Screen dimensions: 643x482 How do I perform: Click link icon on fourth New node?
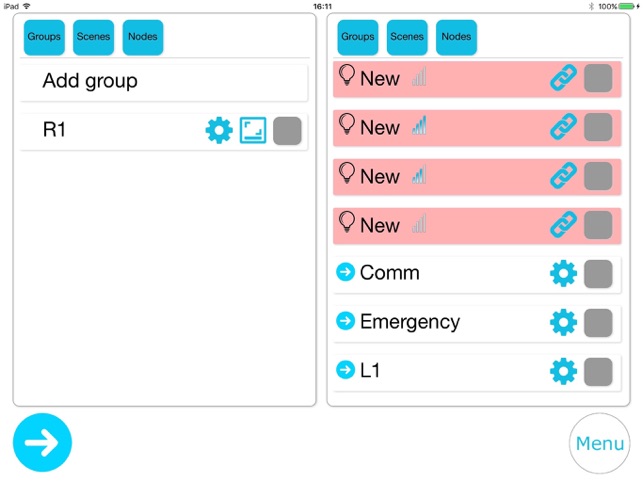pyautogui.click(x=564, y=225)
